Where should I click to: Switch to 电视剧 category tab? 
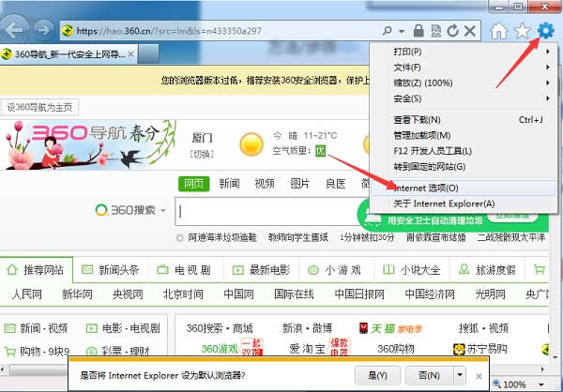[x=185, y=269]
